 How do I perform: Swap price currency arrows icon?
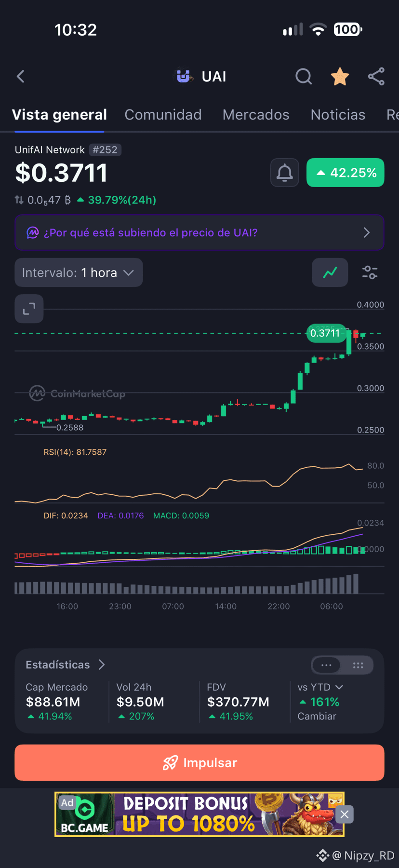click(x=19, y=200)
